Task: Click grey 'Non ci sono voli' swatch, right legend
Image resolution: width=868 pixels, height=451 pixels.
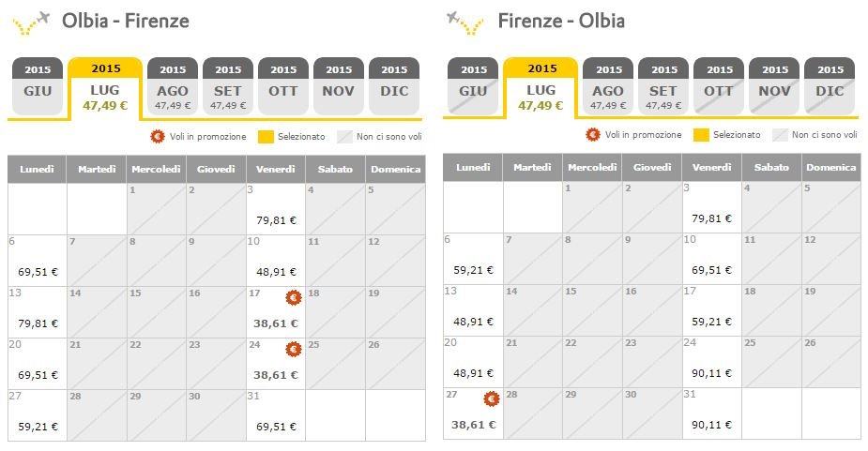Action: [x=780, y=135]
